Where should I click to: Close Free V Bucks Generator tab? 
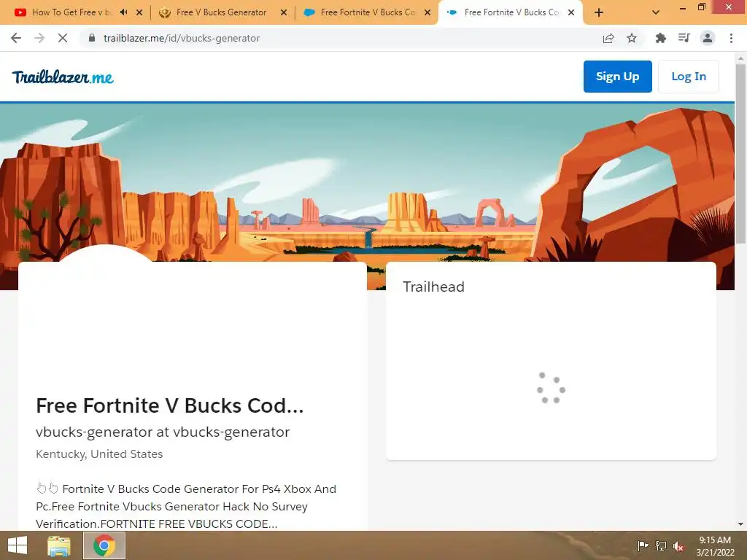(284, 12)
